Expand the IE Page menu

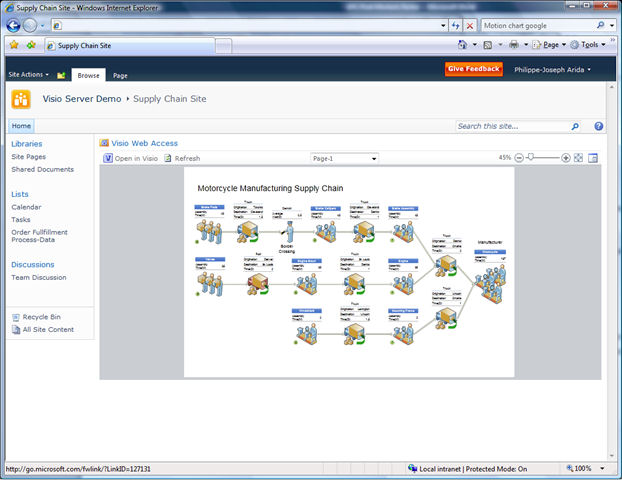click(x=549, y=45)
